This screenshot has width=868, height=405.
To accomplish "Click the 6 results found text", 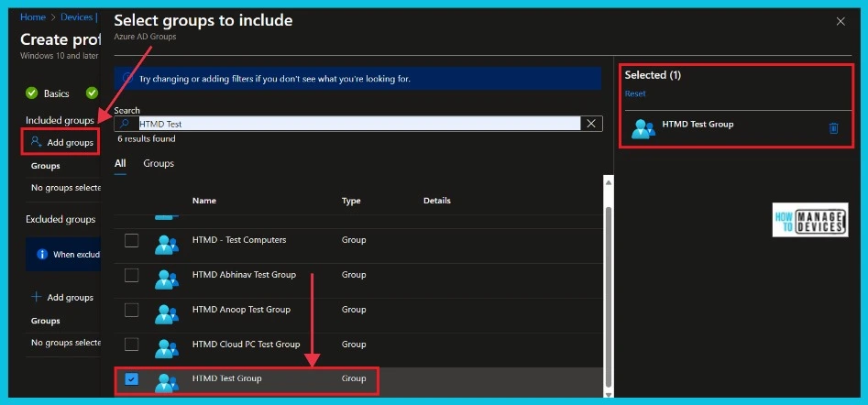I will [x=147, y=139].
